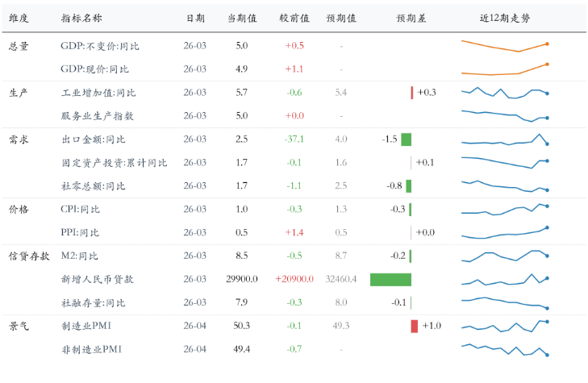Click the 工业增加值:同比 indicator name
Screen dimensions: 588x383
coord(98,93)
